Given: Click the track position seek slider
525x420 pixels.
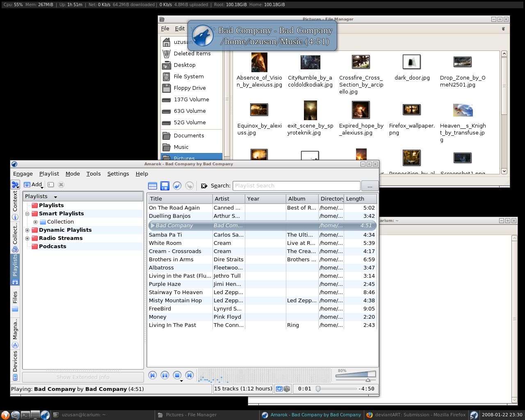Looking at the screenshot, I should coord(336,389).
